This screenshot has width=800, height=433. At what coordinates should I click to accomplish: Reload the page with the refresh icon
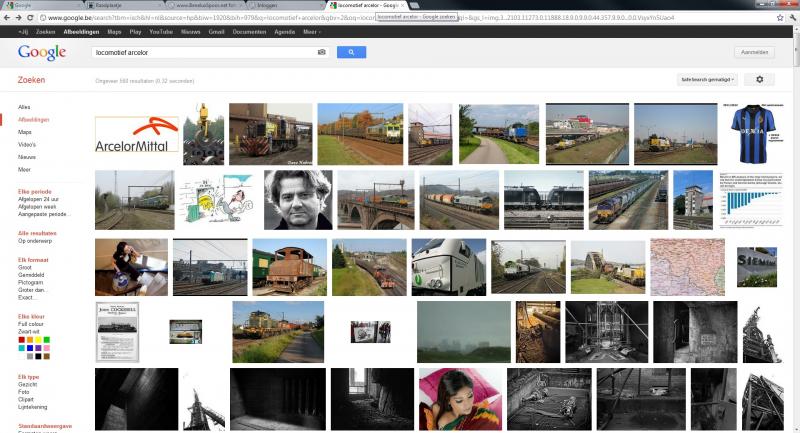click(x=30, y=17)
